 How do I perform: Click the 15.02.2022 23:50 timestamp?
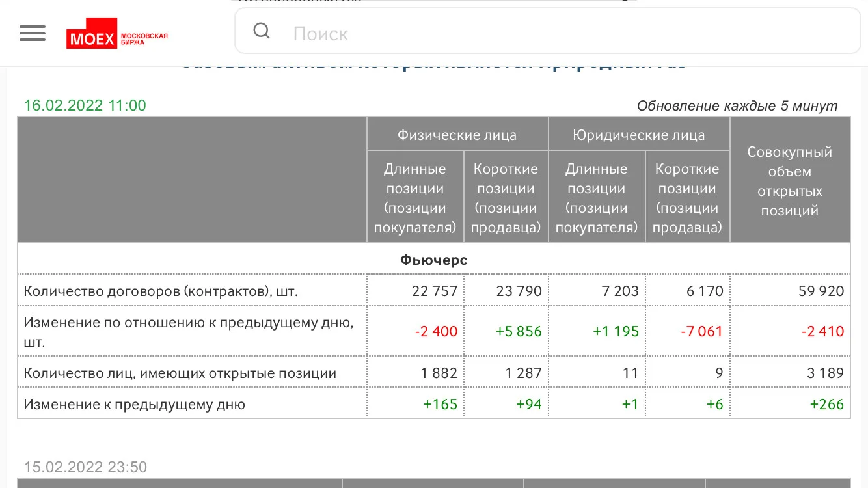[85, 467]
